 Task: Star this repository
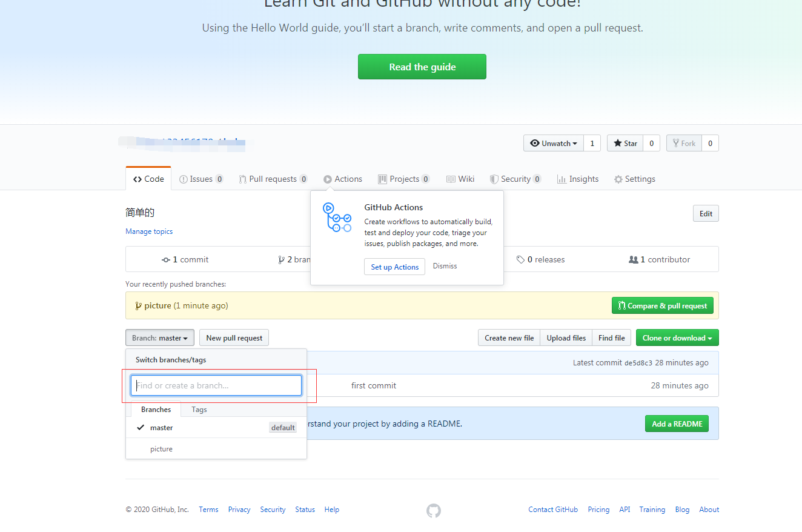(625, 143)
